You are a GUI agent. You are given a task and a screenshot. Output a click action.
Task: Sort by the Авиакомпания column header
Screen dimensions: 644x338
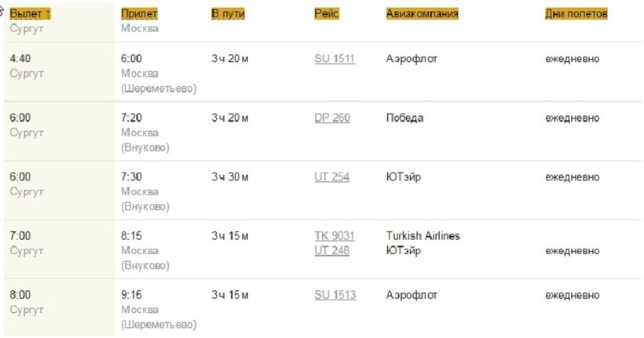[x=422, y=14]
